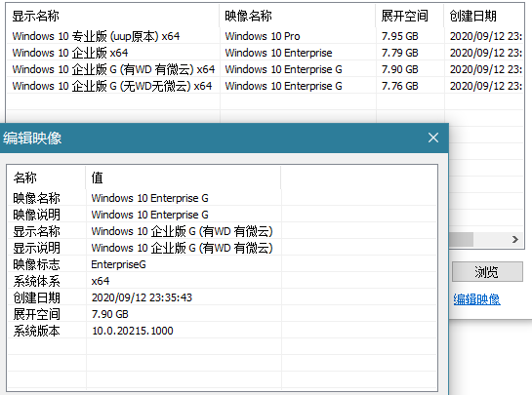Click the 10.0.20215.1000 version value
Screen dimensions: 532x395
point(133,331)
